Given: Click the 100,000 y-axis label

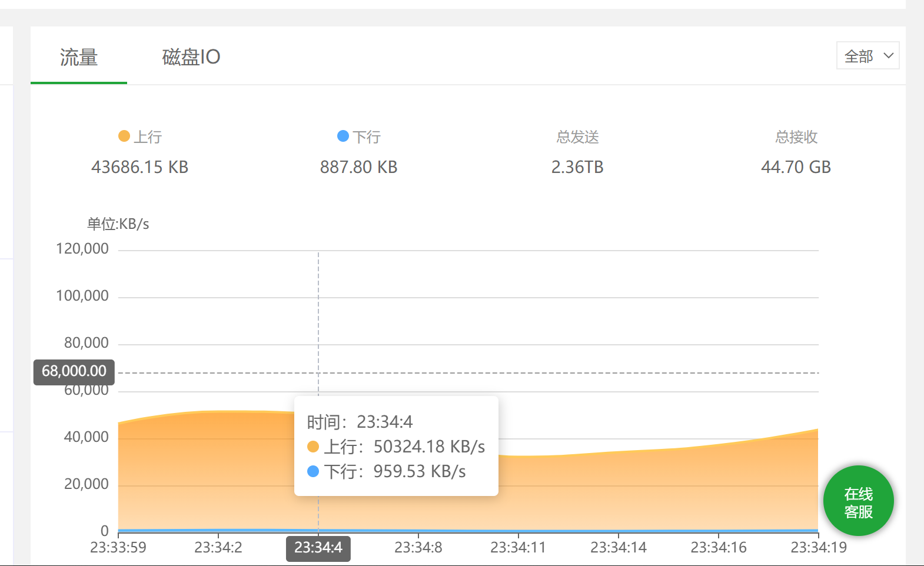Looking at the screenshot, I should [x=82, y=296].
